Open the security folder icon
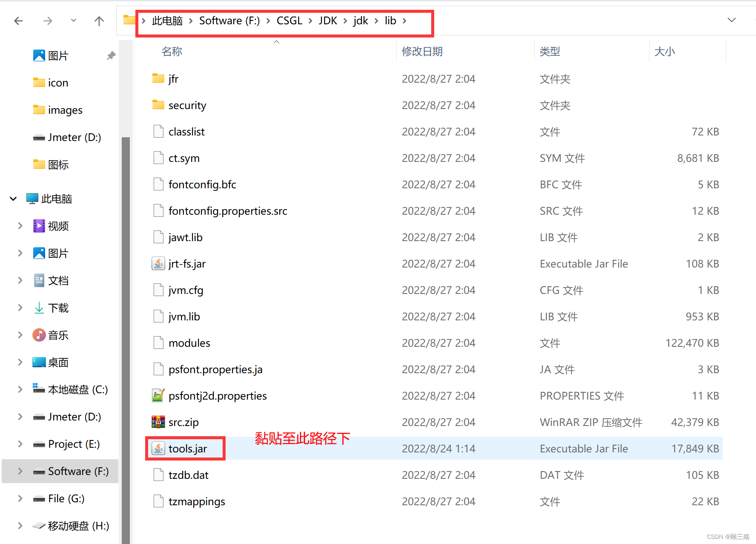The height and width of the screenshot is (544, 756). click(158, 105)
